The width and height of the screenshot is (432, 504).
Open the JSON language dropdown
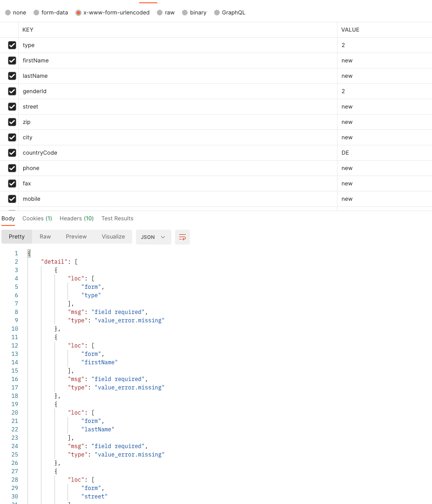coord(153,237)
